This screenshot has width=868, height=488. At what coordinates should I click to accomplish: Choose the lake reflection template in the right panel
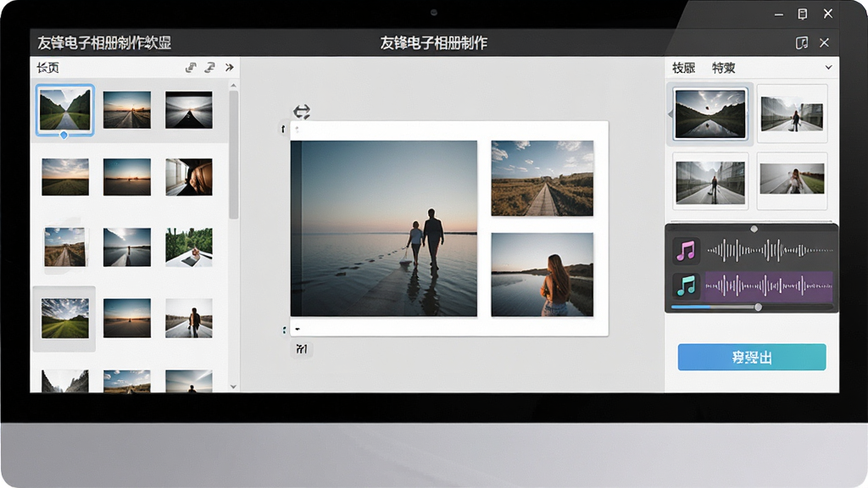710,114
